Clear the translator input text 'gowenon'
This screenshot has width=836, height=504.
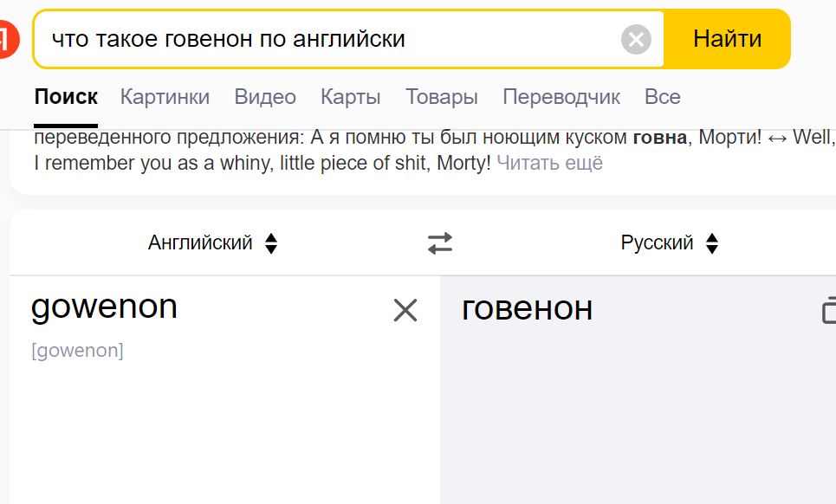[405, 310]
